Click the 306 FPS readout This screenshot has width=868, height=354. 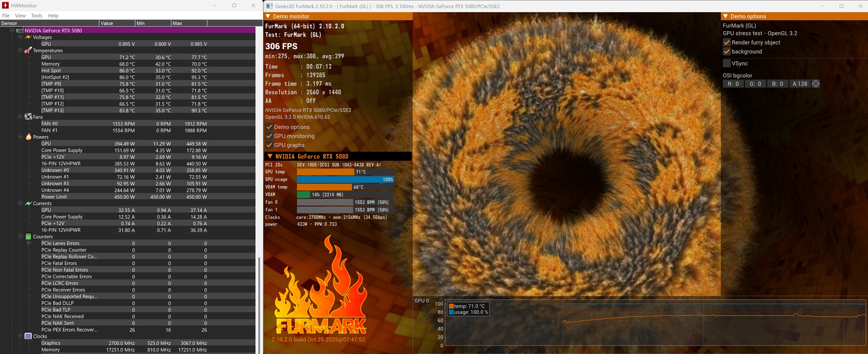tap(281, 46)
